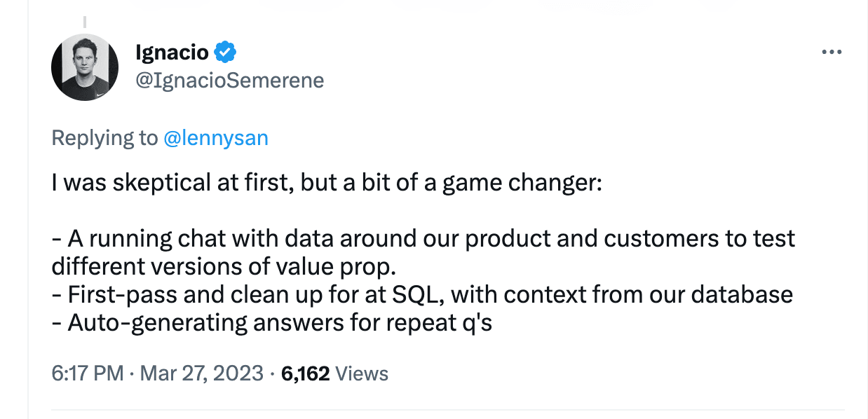Viewport: 868px width, 419px height.
Task: Click the bold 6,162 view count number
Action: coord(305,373)
